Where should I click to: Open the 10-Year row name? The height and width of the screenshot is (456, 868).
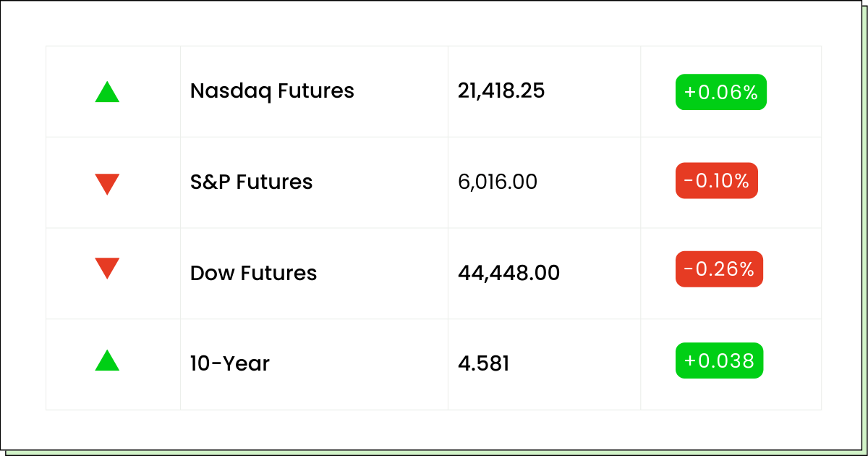point(230,363)
